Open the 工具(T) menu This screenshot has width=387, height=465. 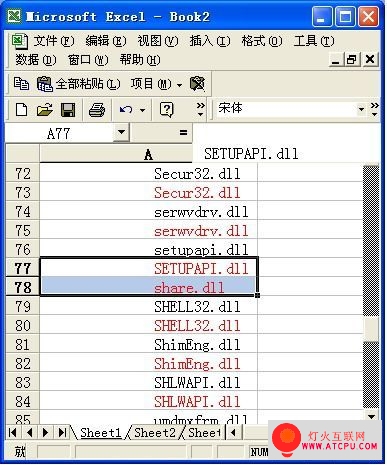click(x=313, y=41)
